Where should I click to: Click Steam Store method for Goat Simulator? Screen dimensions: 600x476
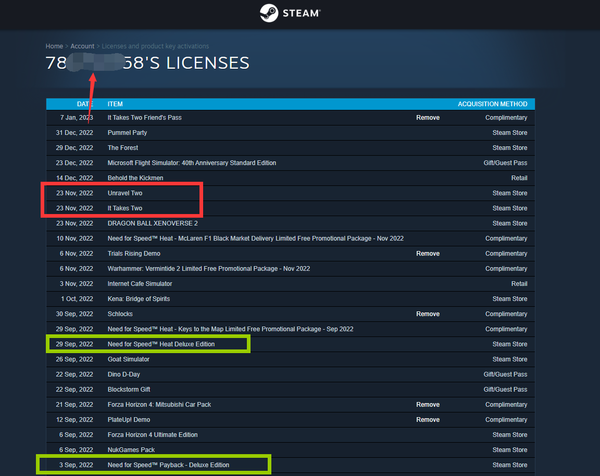[510, 359]
